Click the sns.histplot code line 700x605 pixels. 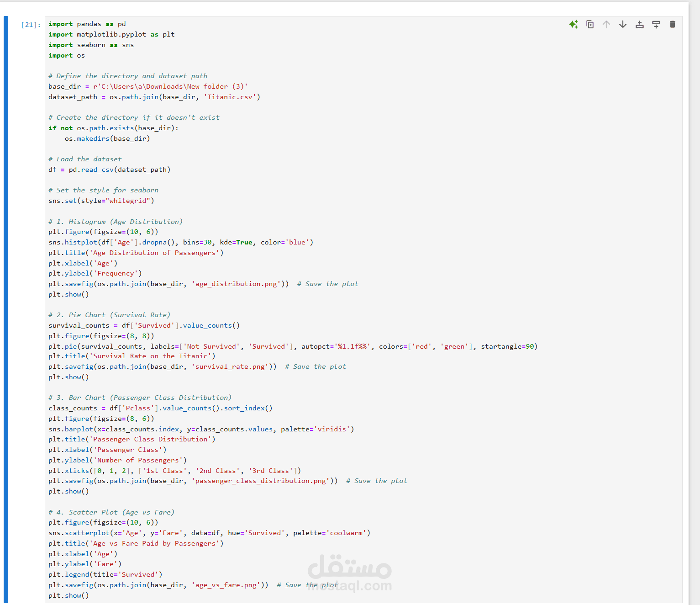[181, 242]
